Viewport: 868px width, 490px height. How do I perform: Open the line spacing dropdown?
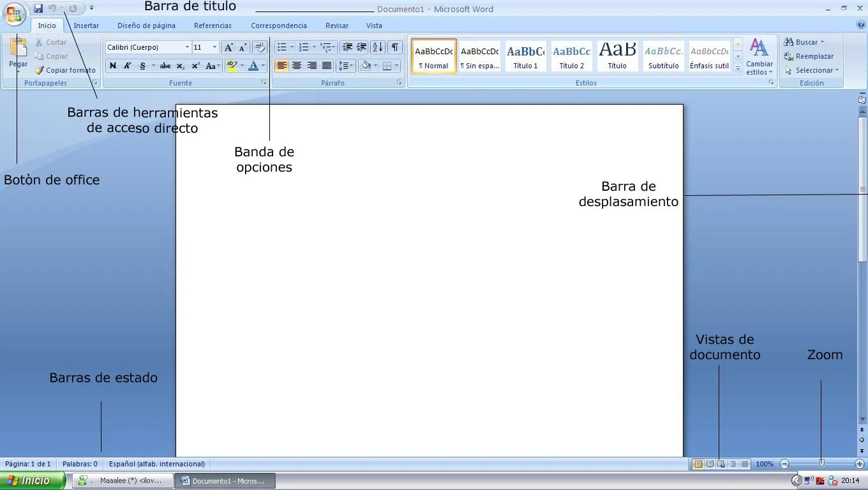point(347,65)
